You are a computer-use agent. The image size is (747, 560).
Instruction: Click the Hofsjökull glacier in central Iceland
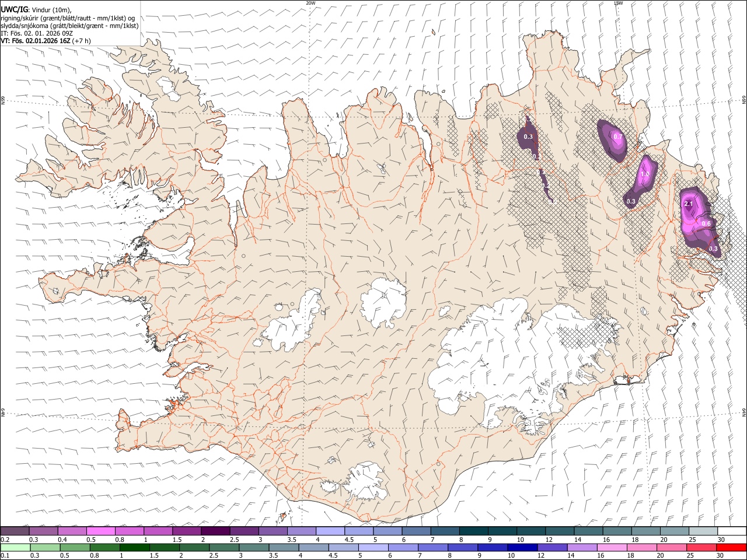[383, 302]
